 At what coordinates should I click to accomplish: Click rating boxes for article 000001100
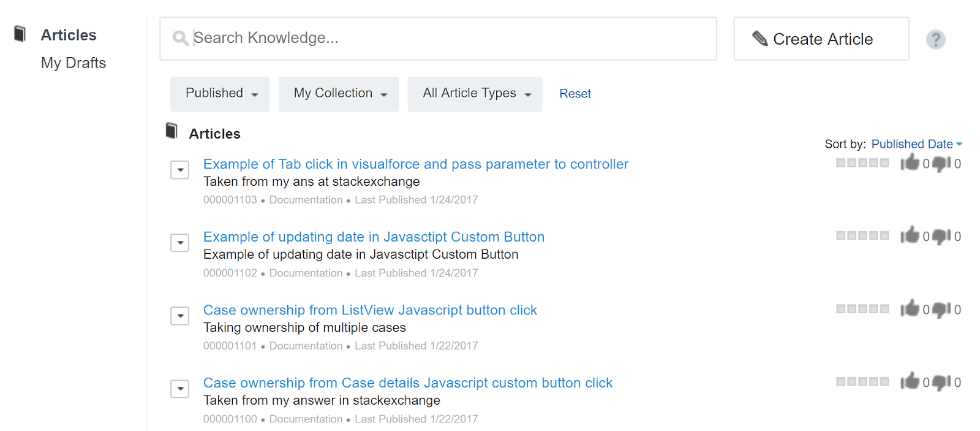click(x=862, y=382)
